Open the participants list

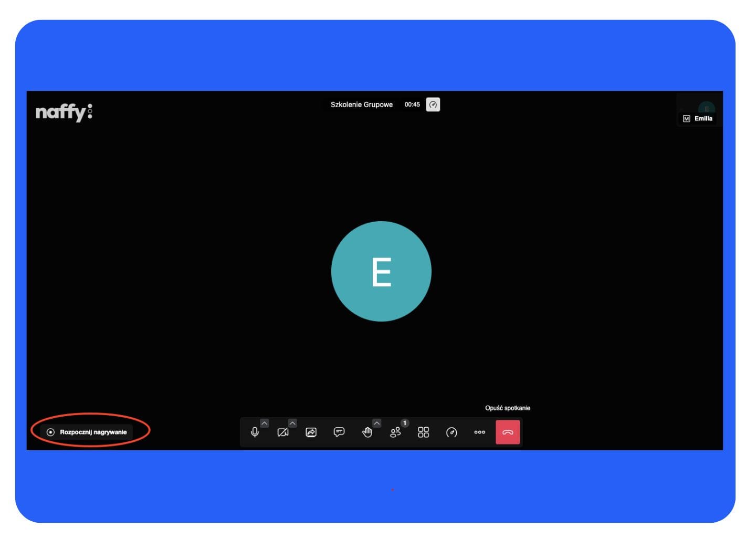coord(395,432)
